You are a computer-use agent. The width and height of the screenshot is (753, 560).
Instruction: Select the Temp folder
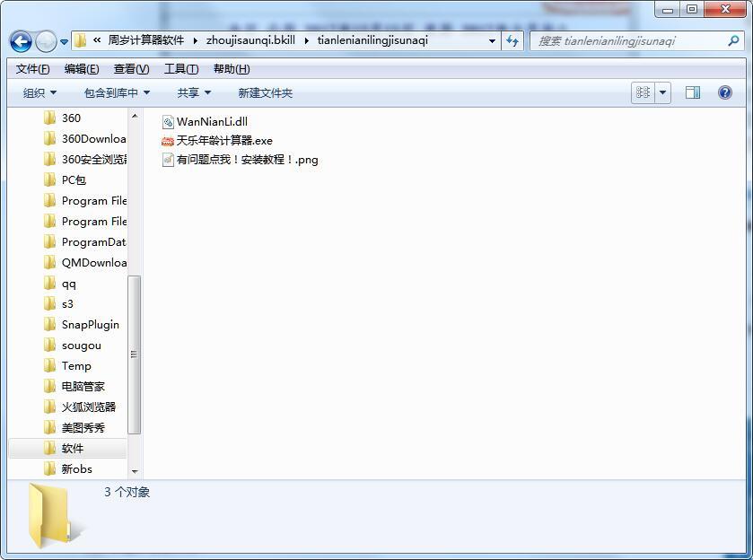76,366
